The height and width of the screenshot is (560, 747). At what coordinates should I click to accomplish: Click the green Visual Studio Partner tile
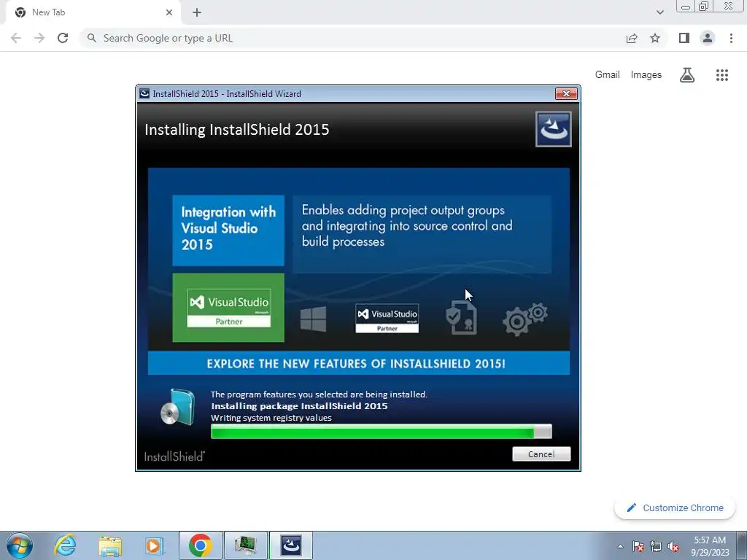click(228, 308)
